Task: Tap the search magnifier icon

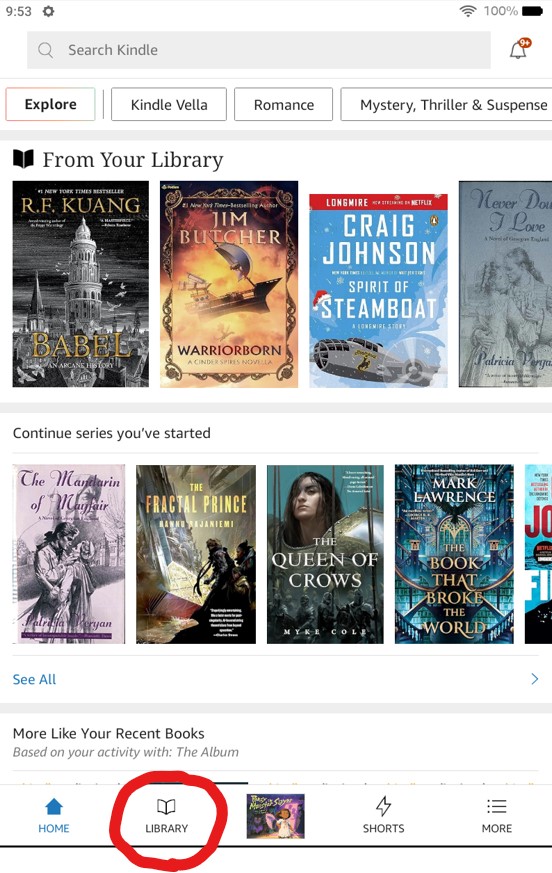Action: (46, 50)
